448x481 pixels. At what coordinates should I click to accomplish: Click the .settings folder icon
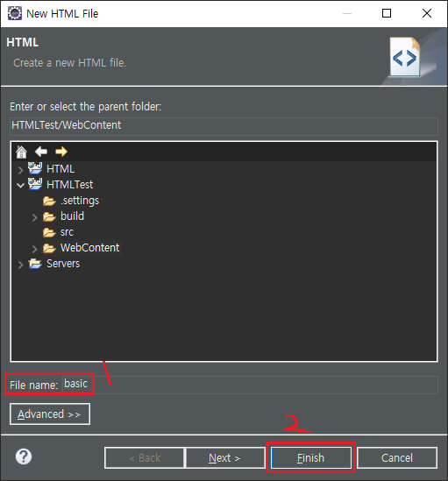[x=49, y=202]
